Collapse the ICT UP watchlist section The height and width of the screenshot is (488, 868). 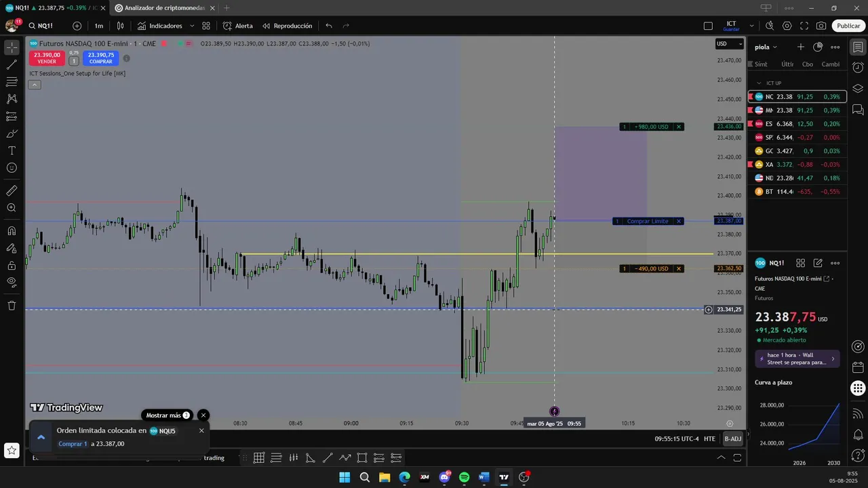(x=759, y=83)
